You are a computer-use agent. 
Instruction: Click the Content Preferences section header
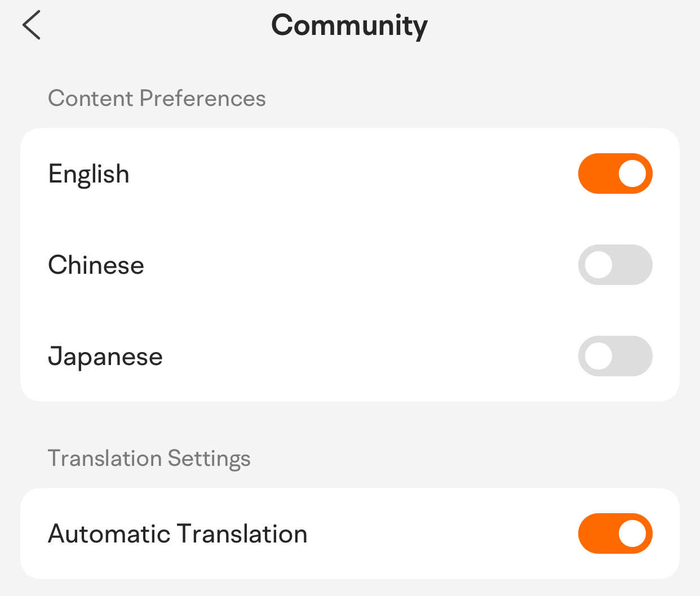pos(157,99)
